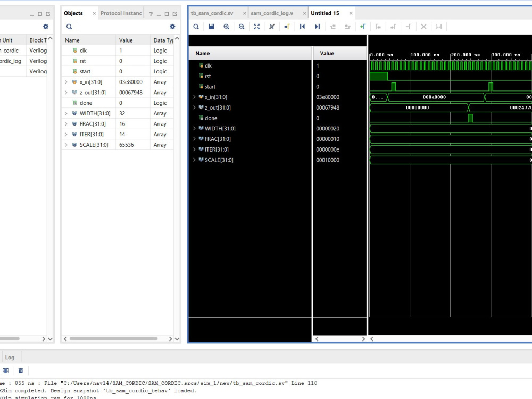Image resolution: width=532 pixels, height=399 pixels.
Task: Click the next transition icon
Action: point(347,27)
